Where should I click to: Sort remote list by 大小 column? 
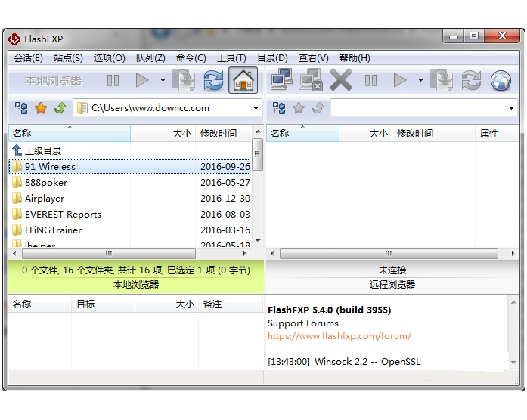[365, 133]
